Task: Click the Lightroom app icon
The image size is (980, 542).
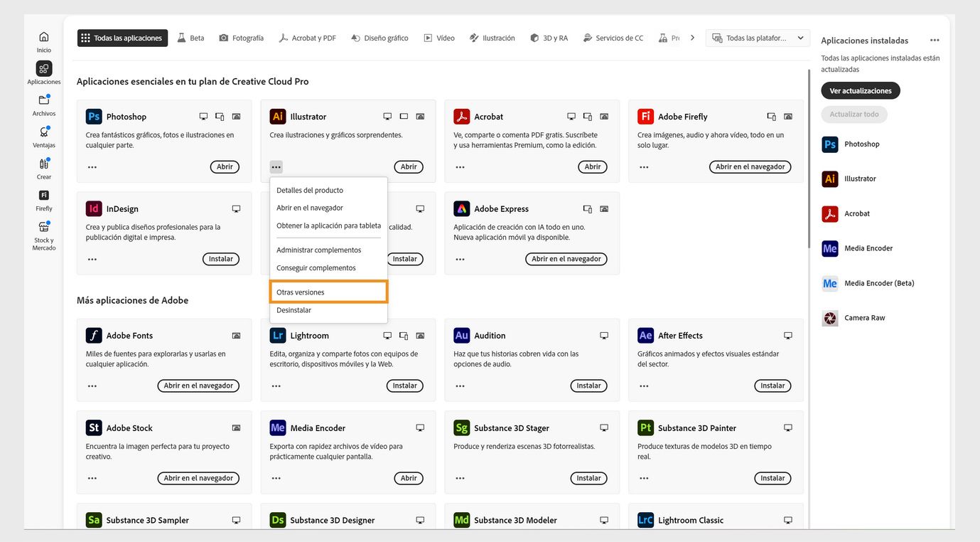Action: (x=278, y=336)
